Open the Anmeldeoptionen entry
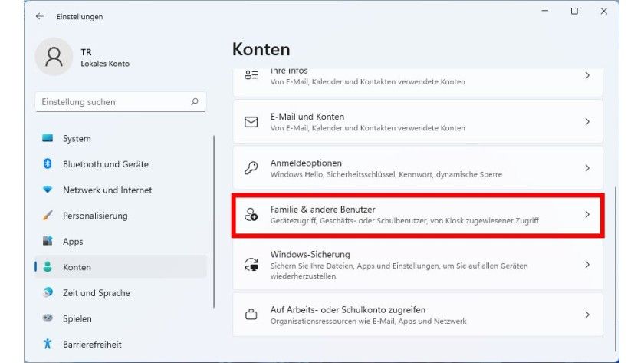The width and height of the screenshot is (644, 363). (x=418, y=168)
